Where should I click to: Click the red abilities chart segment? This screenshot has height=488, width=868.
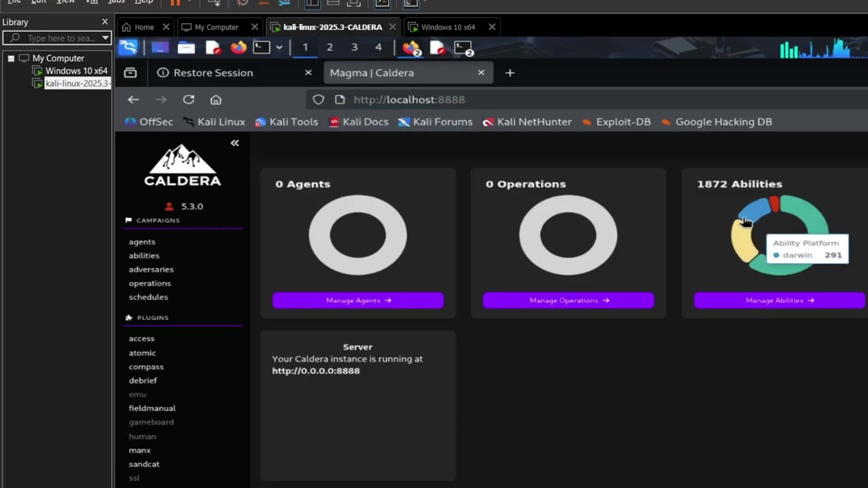click(774, 203)
